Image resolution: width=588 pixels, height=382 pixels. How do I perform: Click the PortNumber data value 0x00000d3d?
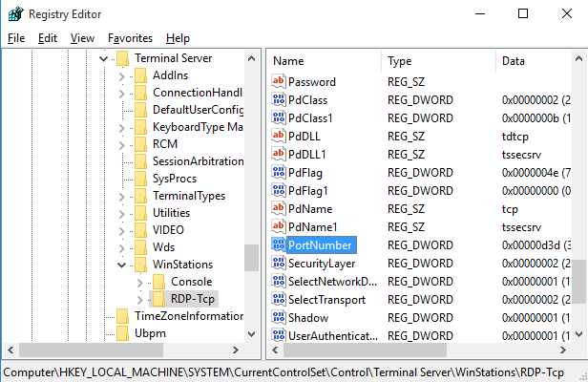[536, 245]
